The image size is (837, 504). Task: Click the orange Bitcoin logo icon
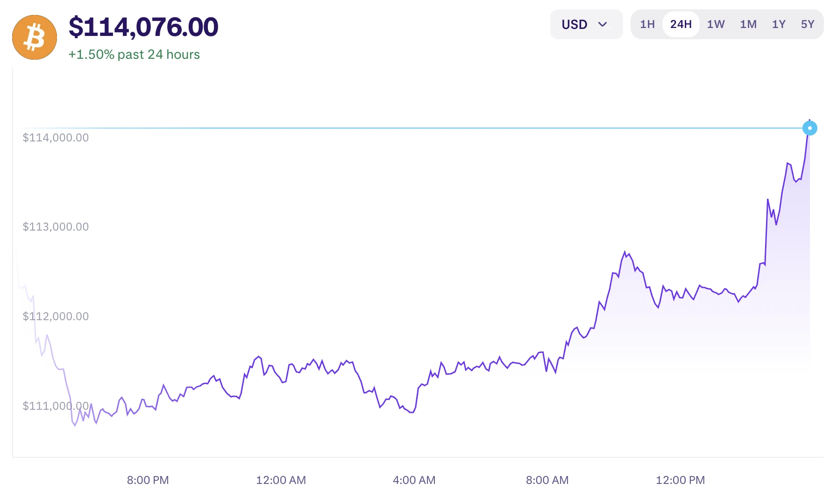pyautogui.click(x=35, y=37)
